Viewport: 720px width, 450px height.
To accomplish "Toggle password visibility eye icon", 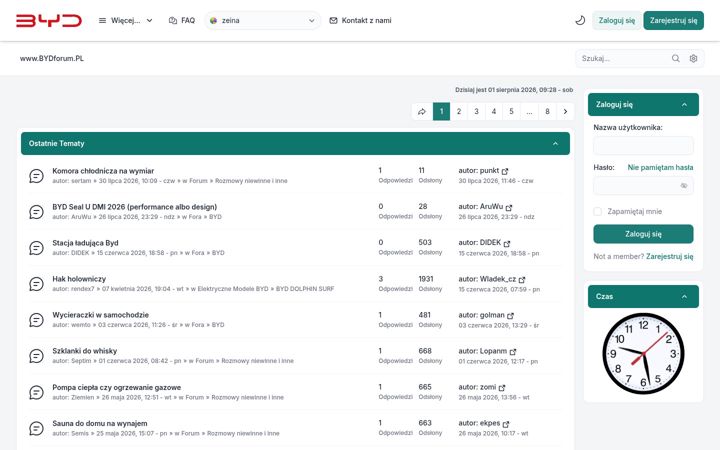I will [x=684, y=186].
